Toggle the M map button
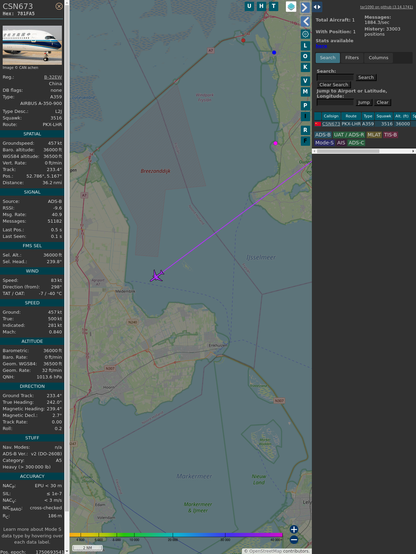Image resolution: width=416 pixels, height=554 pixels. tap(305, 92)
